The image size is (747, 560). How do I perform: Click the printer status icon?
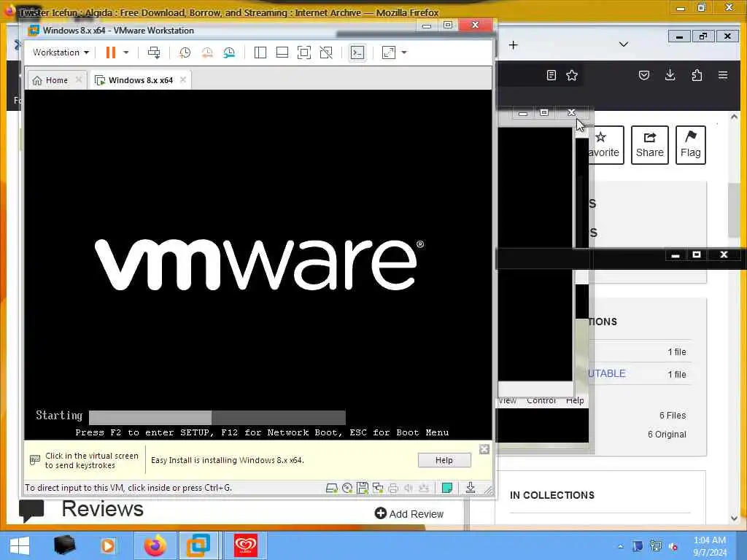pos(393,488)
